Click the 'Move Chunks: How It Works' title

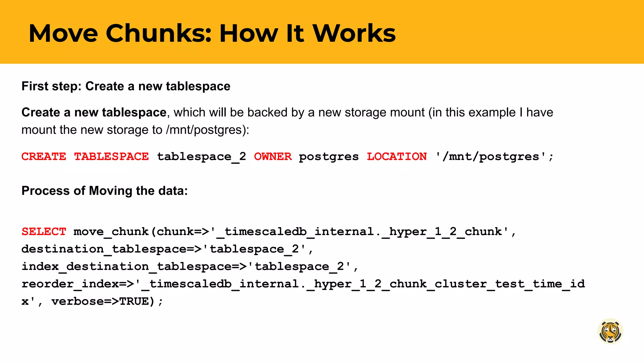click(x=212, y=33)
